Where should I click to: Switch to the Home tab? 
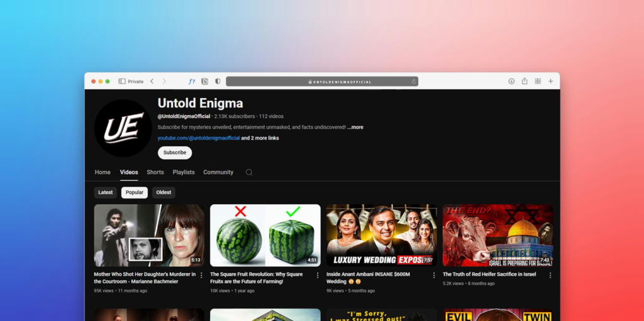tap(103, 172)
